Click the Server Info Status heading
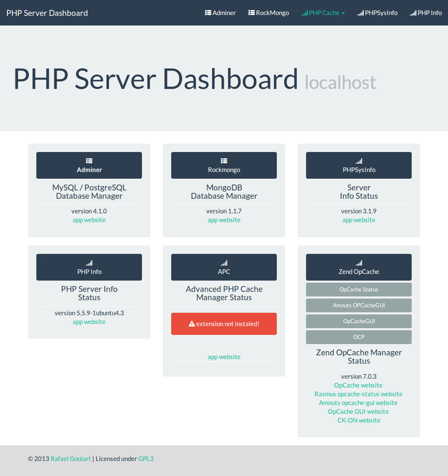 (359, 192)
